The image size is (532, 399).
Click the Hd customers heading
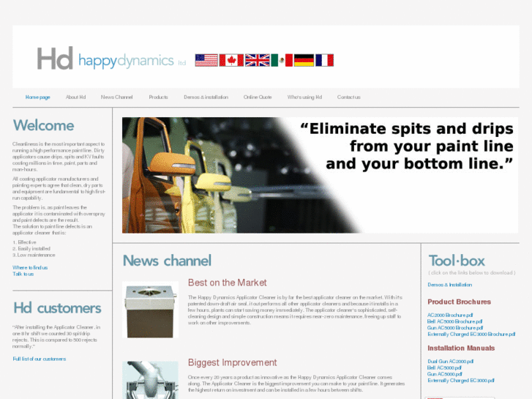point(57,308)
